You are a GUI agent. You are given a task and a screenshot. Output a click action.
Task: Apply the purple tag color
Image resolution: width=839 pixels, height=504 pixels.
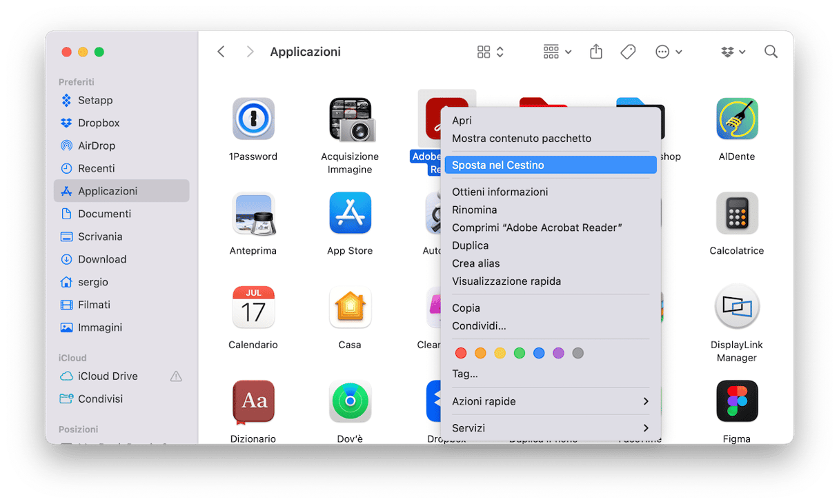[x=559, y=353]
